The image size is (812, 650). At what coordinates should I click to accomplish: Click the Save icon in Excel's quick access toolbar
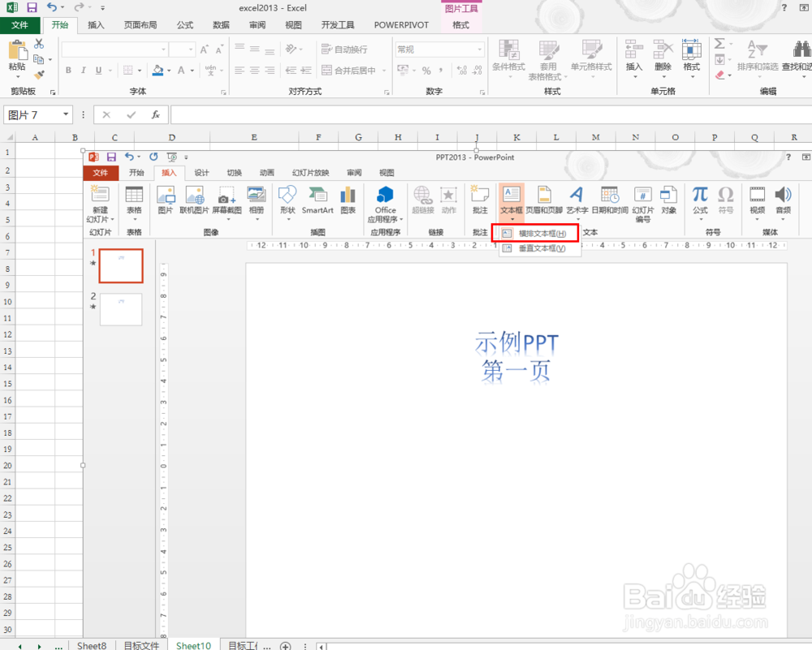tap(32, 8)
